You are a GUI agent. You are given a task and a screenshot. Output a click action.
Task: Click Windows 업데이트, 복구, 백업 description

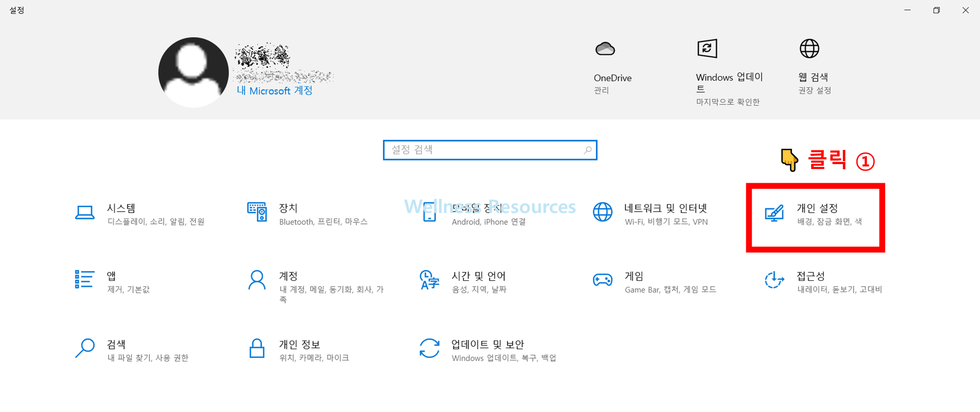pos(504,358)
